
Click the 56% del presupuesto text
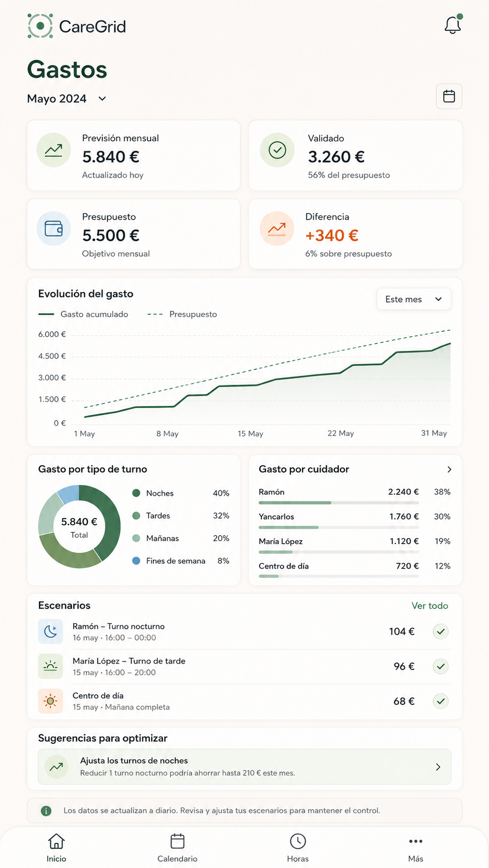(349, 175)
